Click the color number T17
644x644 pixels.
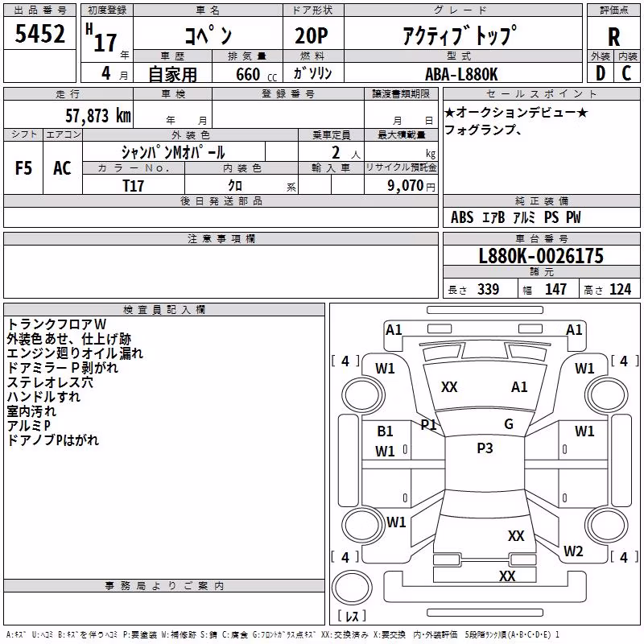134,186
